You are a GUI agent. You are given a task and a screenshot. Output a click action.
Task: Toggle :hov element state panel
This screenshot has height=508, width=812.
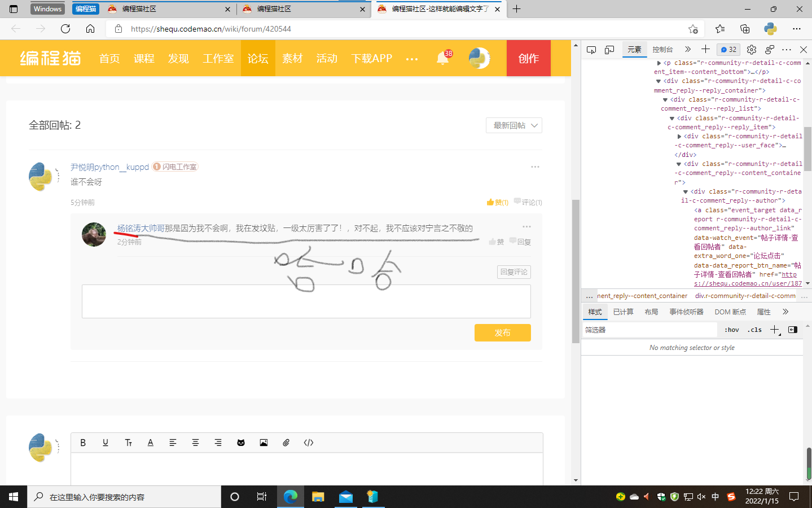(732, 330)
